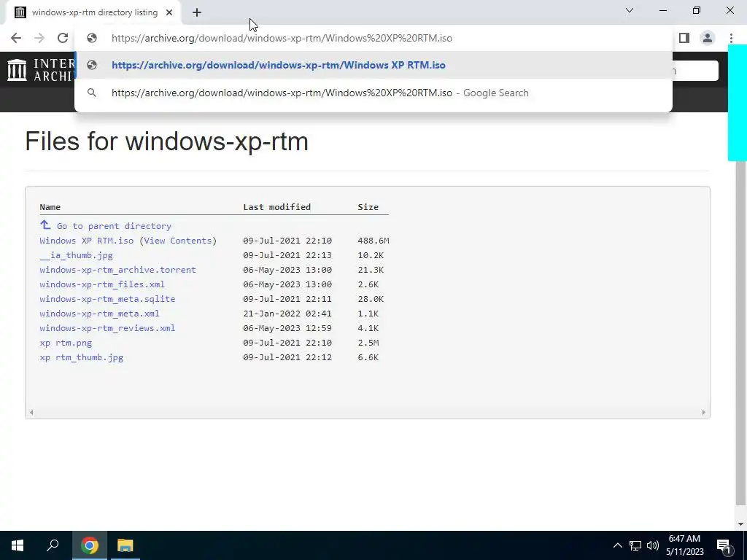
Task: Open the View Contents link
Action: pyautogui.click(x=178, y=241)
